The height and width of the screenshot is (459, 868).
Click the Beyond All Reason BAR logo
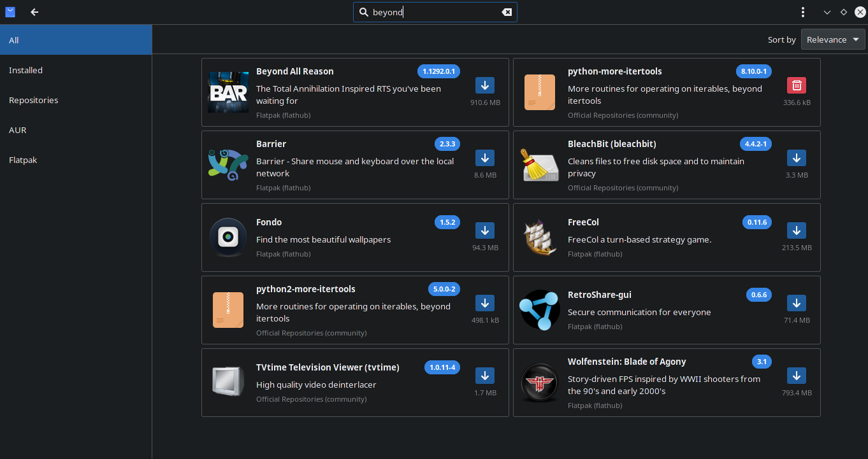228,92
